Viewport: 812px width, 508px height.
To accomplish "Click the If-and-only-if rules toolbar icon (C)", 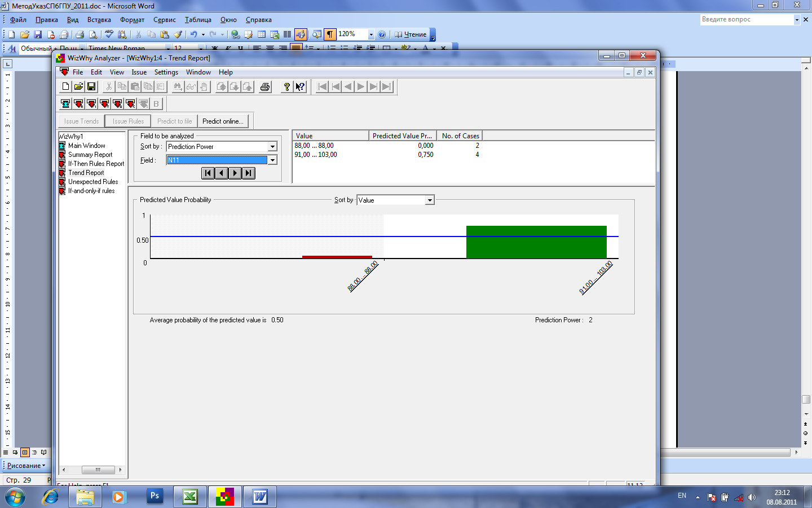I will tap(130, 103).
